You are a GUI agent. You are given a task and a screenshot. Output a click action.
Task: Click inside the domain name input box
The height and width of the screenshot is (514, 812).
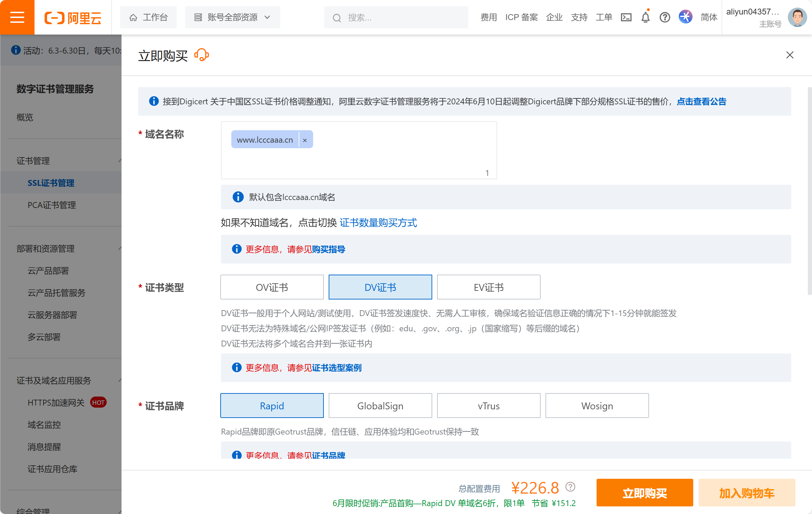click(x=359, y=150)
